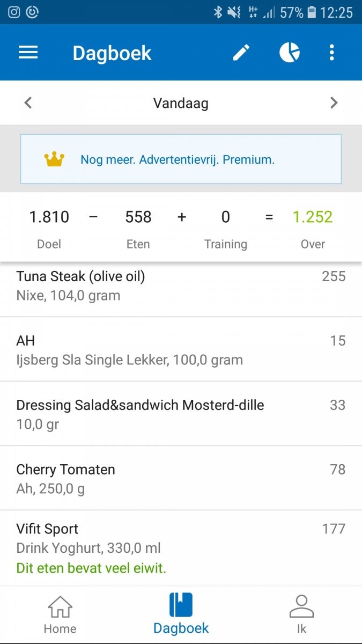
Task: Open the pie chart nutrition summary
Action: pos(289,52)
